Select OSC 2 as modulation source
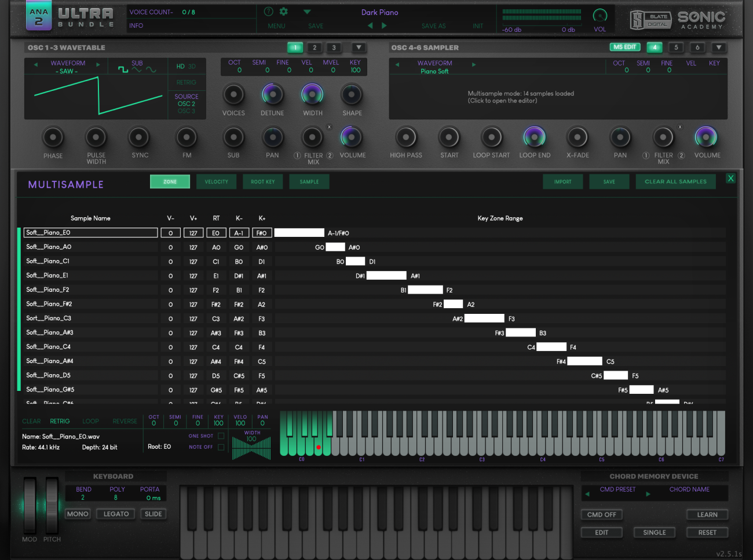Image resolution: width=753 pixels, height=560 pixels. click(187, 104)
